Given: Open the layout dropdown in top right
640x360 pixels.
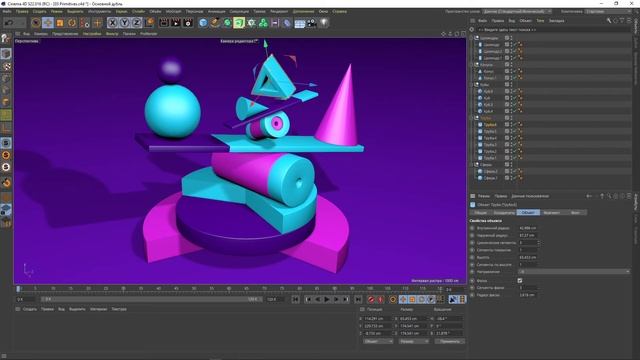Looking at the screenshot, I should [609, 11].
